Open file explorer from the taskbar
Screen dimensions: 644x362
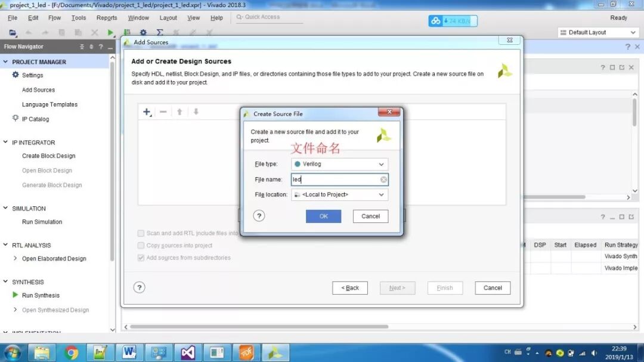point(42,352)
